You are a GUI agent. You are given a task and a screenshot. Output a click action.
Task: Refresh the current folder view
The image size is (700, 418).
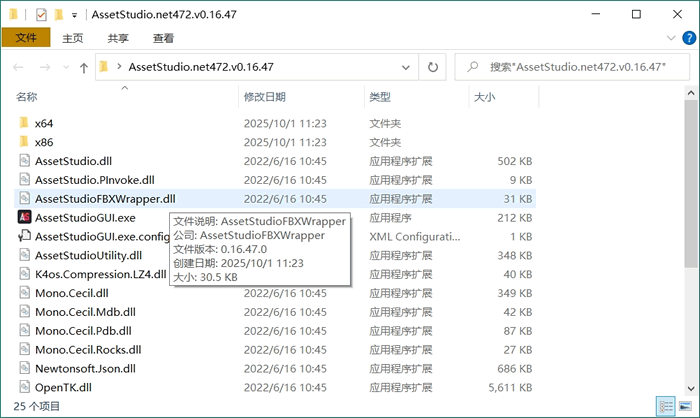pyautogui.click(x=433, y=67)
